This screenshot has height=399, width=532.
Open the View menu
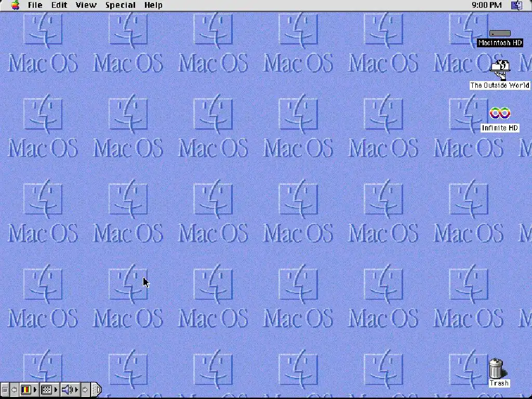86,5
